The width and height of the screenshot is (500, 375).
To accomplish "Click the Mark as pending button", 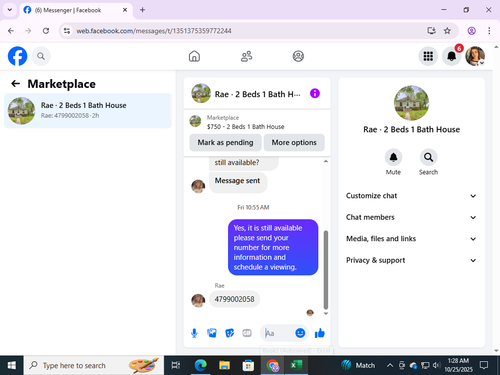I will click(225, 142).
